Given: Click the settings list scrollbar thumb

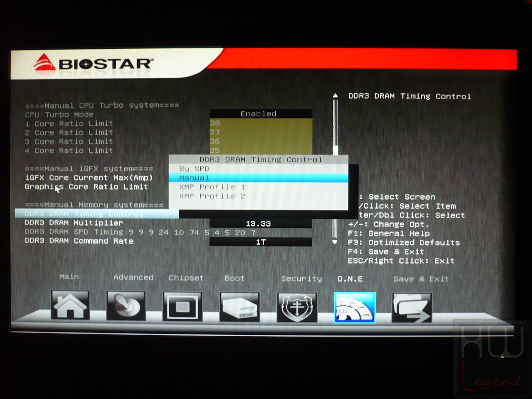Looking at the screenshot, I should (x=335, y=150).
